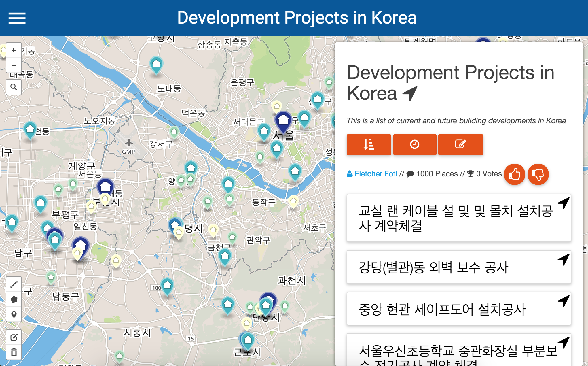
Task: Open the 강당(별관)동 외벽 보수 공사 item
Action: click(x=433, y=267)
